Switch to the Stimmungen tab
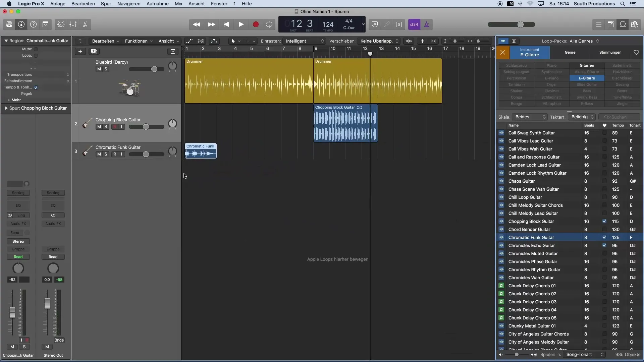 coord(610,53)
